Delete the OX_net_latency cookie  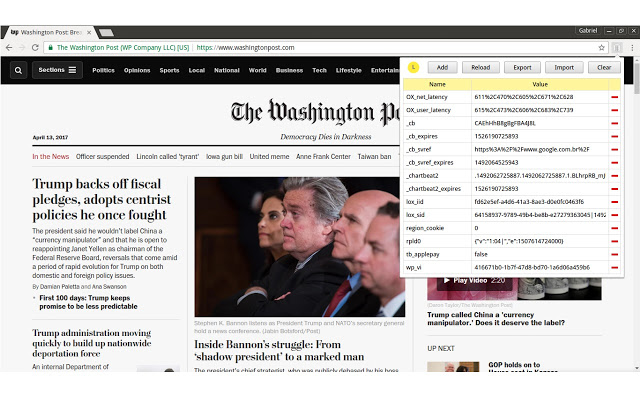(x=614, y=97)
